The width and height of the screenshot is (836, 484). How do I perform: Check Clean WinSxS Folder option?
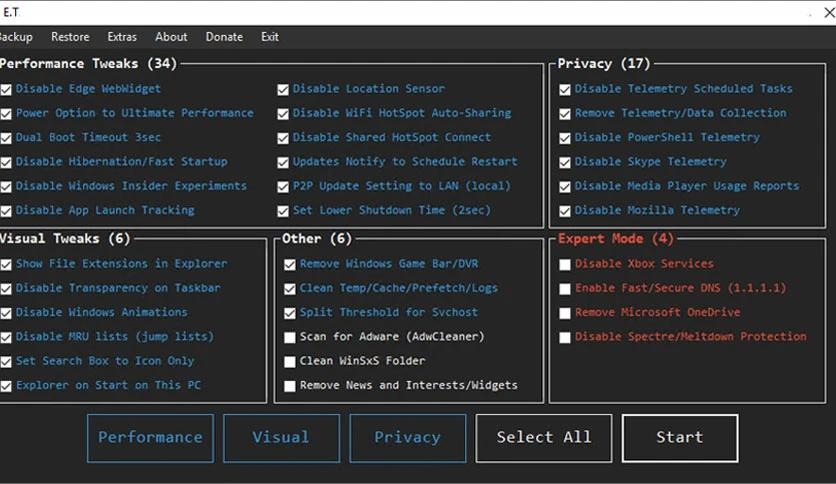290,361
